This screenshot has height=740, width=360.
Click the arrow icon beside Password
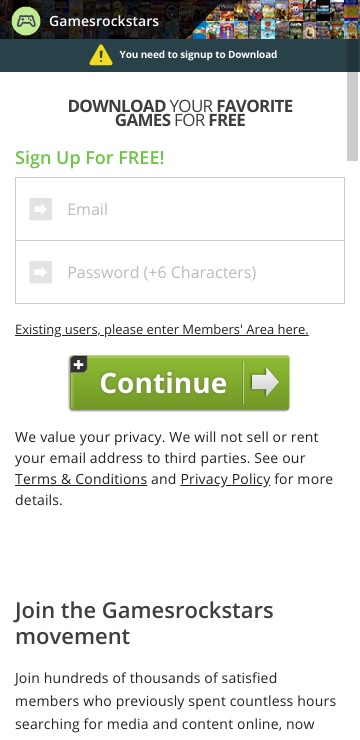coord(41,272)
